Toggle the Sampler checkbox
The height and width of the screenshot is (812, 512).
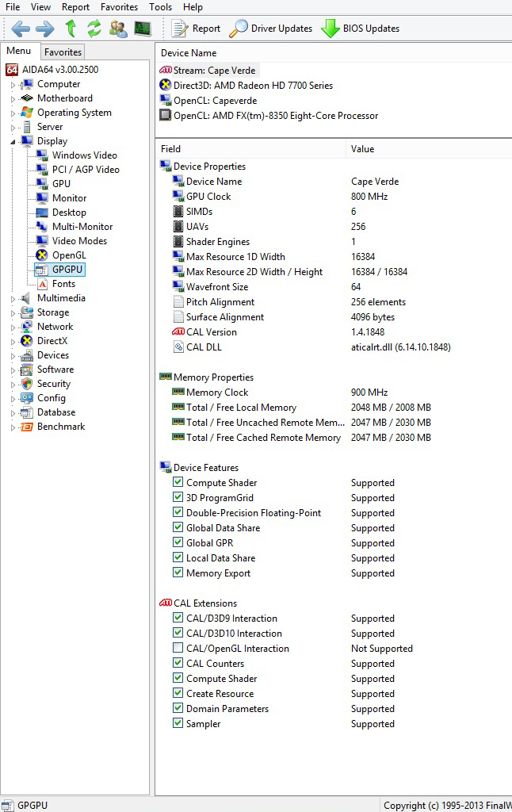(x=178, y=723)
